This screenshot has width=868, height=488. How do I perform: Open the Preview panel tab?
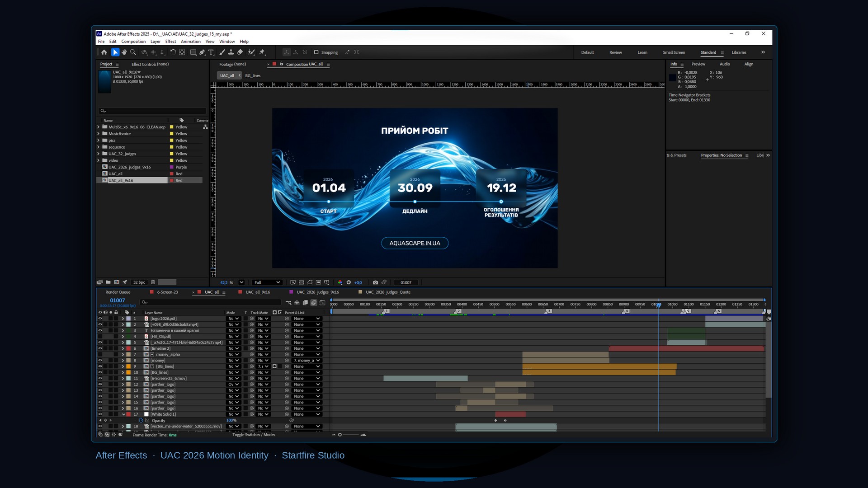[x=698, y=64]
